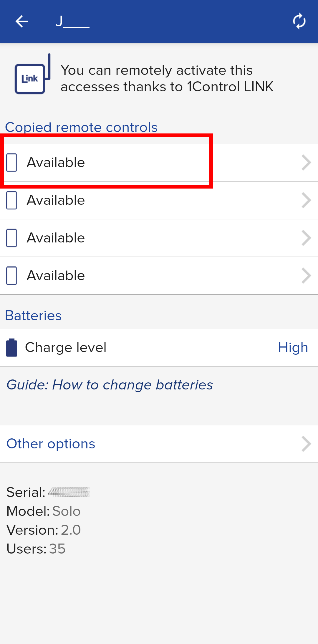318x644 pixels.
Task: Tap the fourth Available remote slot icon
Action: tap(12, 276)
